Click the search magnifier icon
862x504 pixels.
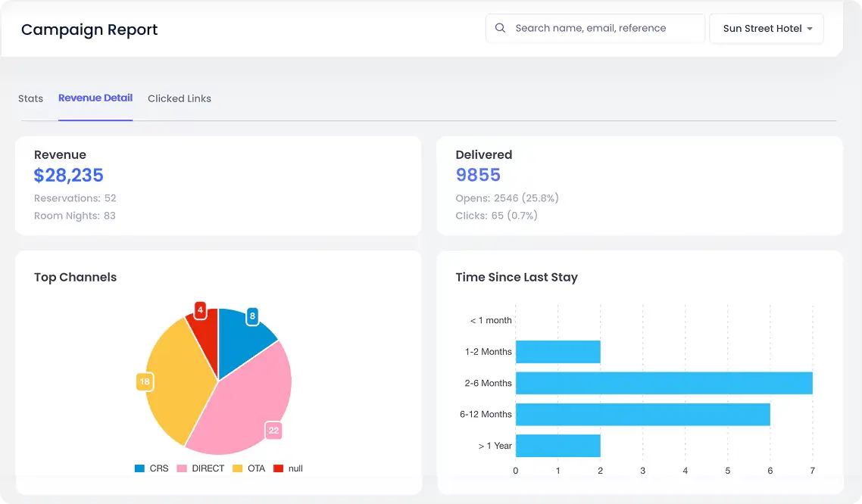(500, 28)
